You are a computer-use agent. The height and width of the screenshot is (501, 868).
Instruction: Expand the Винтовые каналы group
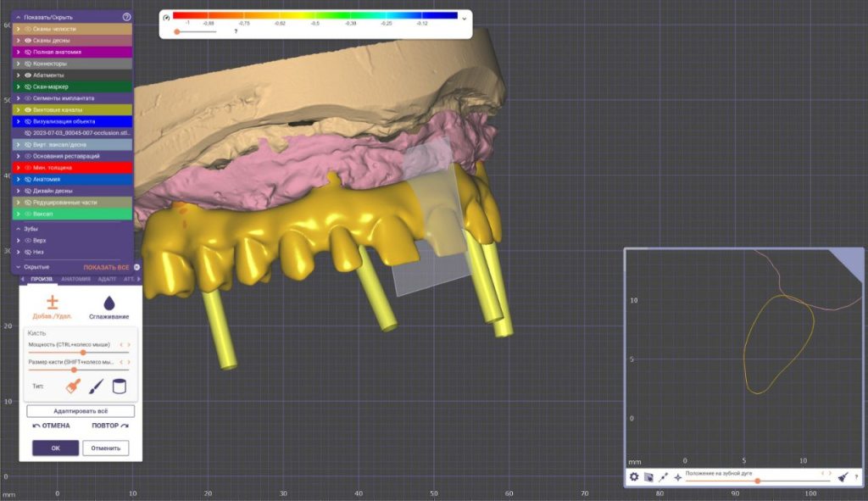pos(18,110)
